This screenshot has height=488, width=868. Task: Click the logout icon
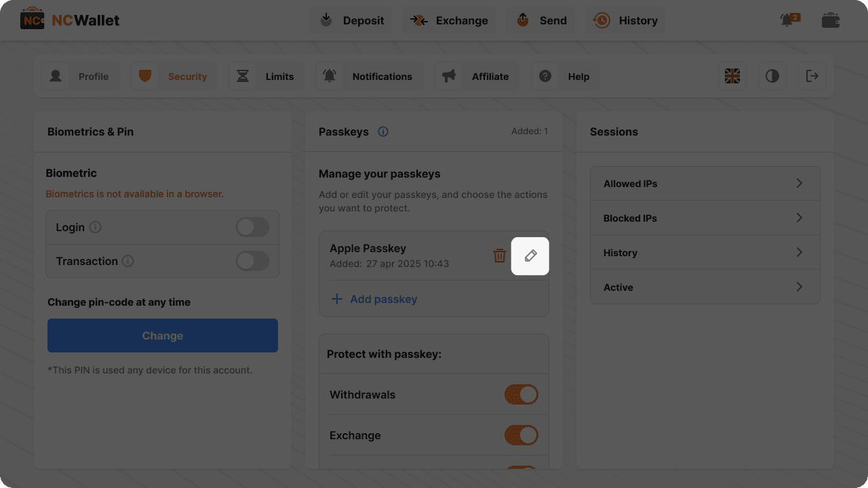pos(812,76)
